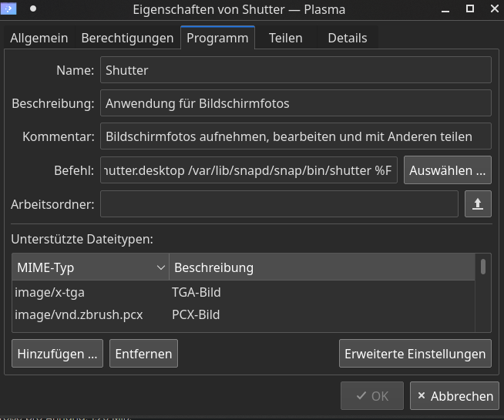Cancel the dialog with Abbrechen

(455, 396)
